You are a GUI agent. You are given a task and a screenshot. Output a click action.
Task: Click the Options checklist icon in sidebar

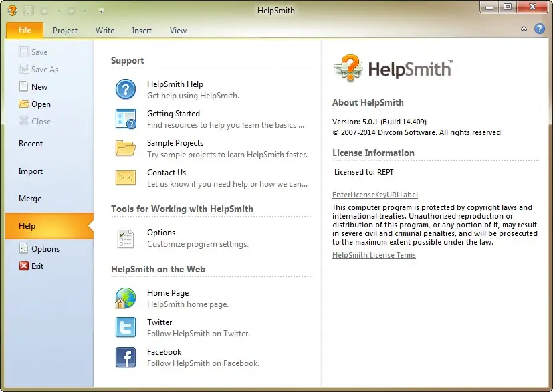tap(23, 248)
